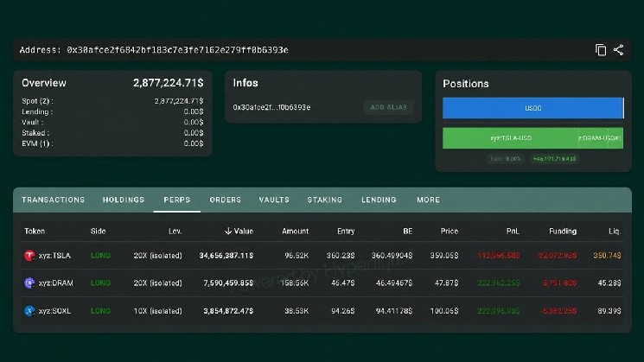Click the Amount column header

pyautogui.click(x=295, y=231)
